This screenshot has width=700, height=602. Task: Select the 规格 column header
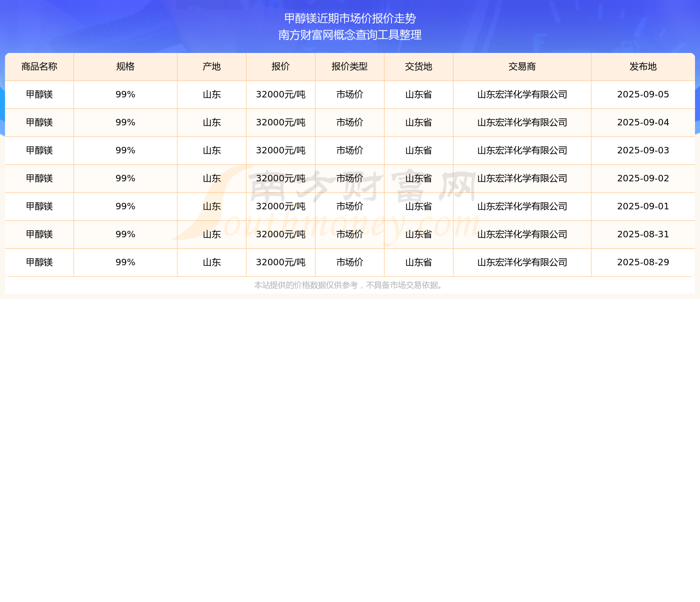(125, 67)
